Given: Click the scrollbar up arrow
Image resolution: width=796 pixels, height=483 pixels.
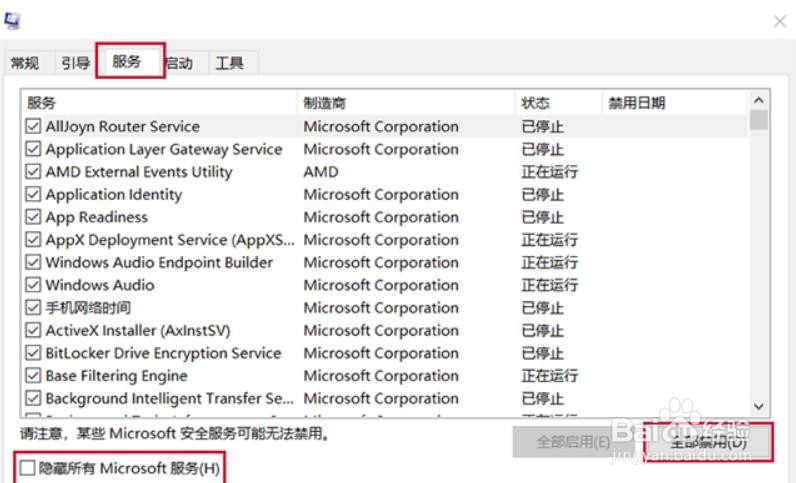Looking at the screenshot, I should point(758,101).
